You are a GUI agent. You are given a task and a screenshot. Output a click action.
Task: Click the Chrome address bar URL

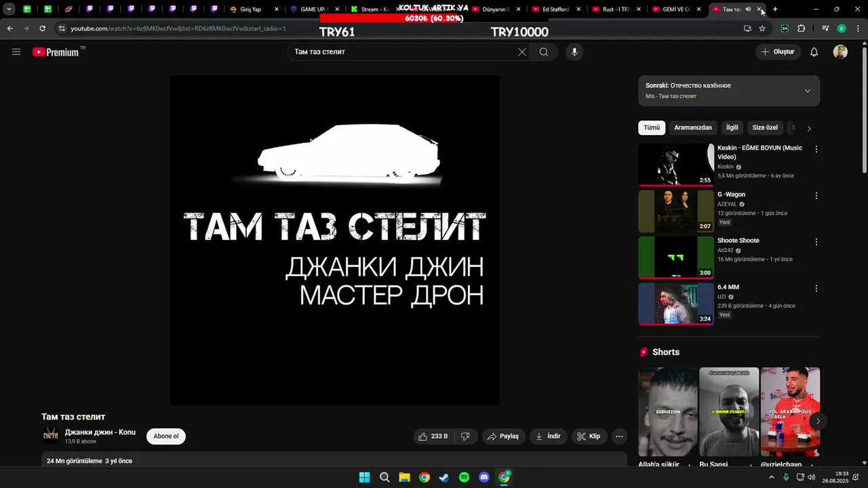178,28
